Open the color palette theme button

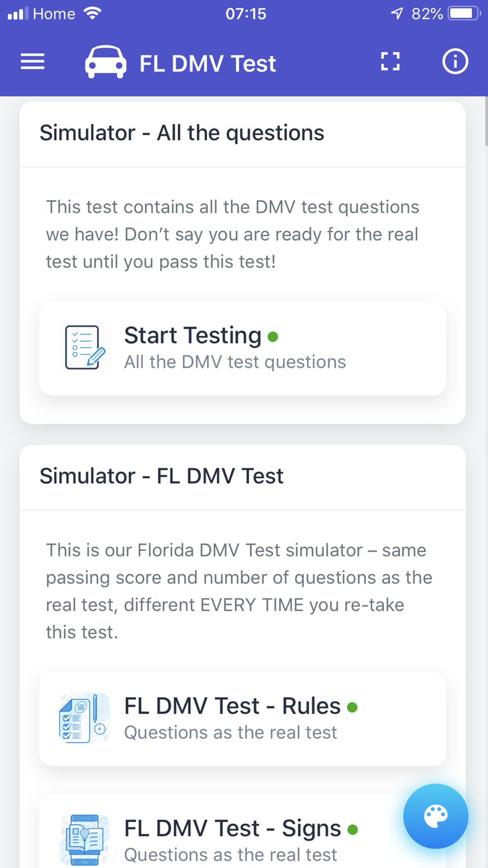tap(436, 816)
